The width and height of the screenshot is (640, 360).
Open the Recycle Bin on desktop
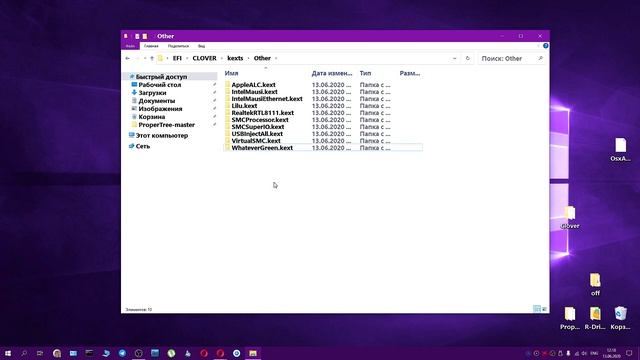620,318
